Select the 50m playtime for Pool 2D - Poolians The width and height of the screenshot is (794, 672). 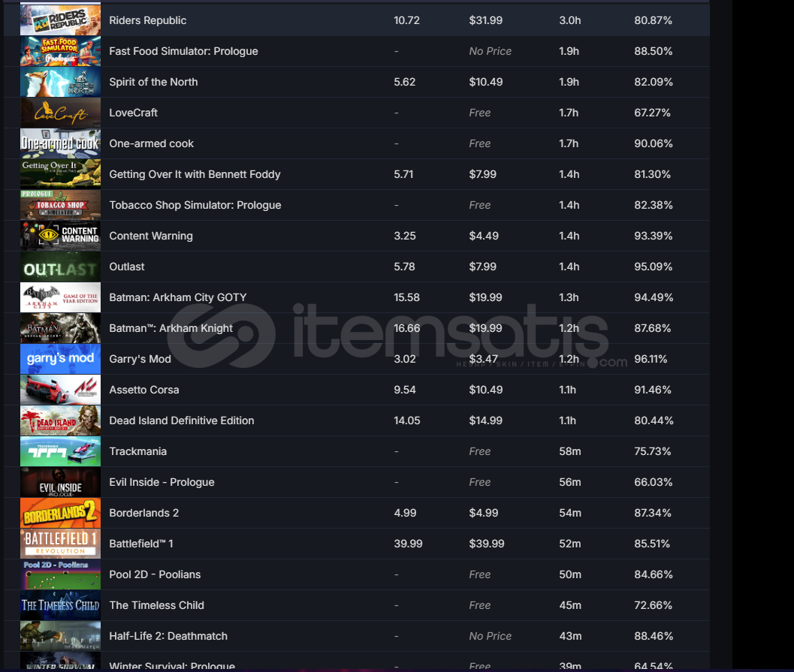tap(570, 574)
